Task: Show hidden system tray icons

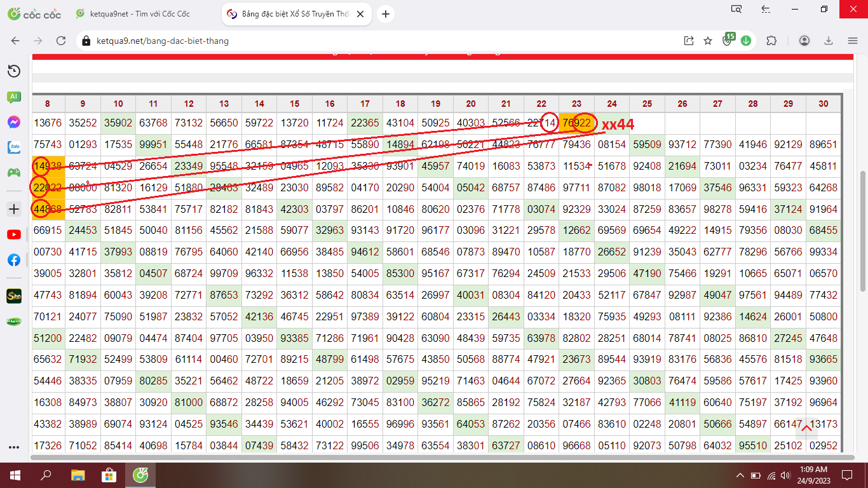Action: (740, 475)
